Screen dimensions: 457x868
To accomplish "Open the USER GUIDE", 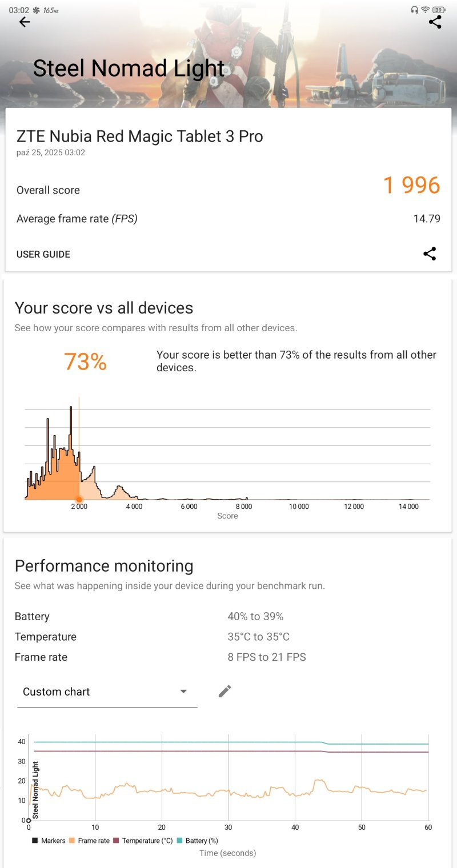I will [x=43, y=255].
